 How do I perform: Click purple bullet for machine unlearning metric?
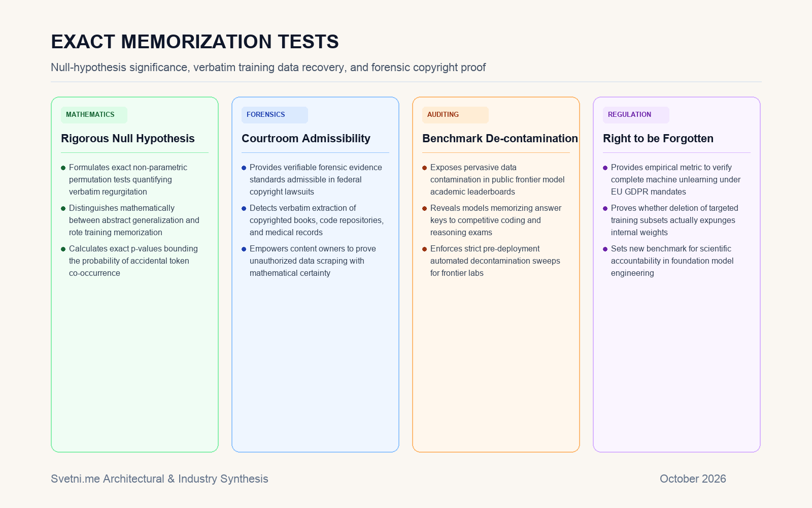point(605,168)
